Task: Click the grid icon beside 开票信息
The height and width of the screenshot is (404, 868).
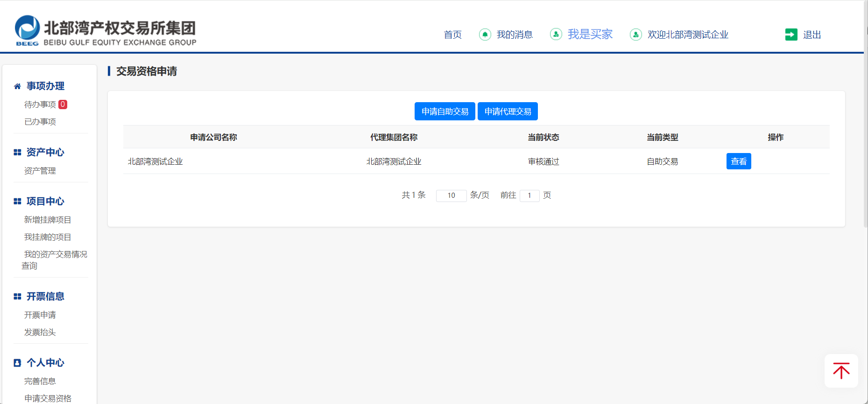Action: (x=17, y=297)
